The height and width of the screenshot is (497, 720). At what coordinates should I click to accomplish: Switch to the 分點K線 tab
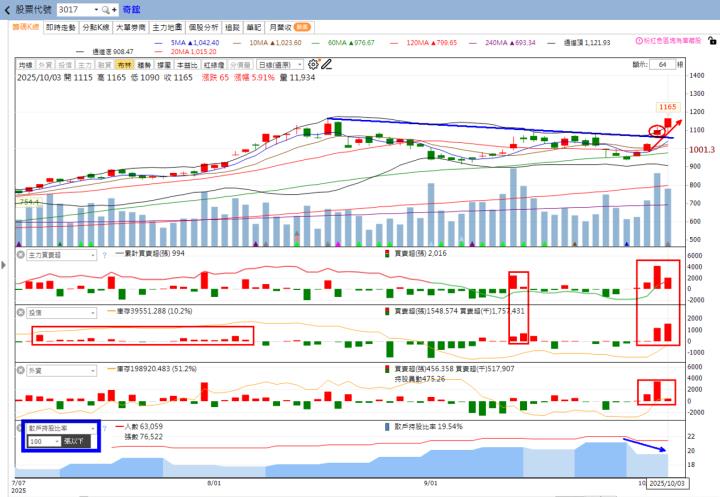[x=96, y=28]
